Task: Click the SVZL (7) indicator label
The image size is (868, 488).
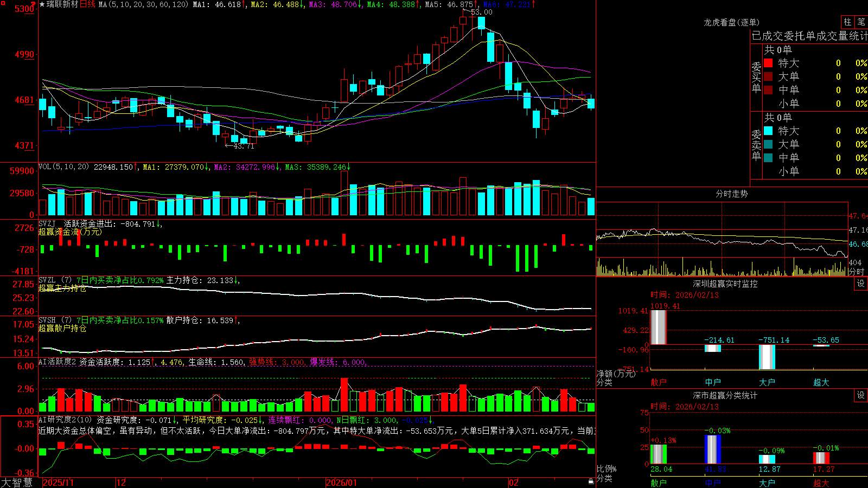Action: pos(55,280)
